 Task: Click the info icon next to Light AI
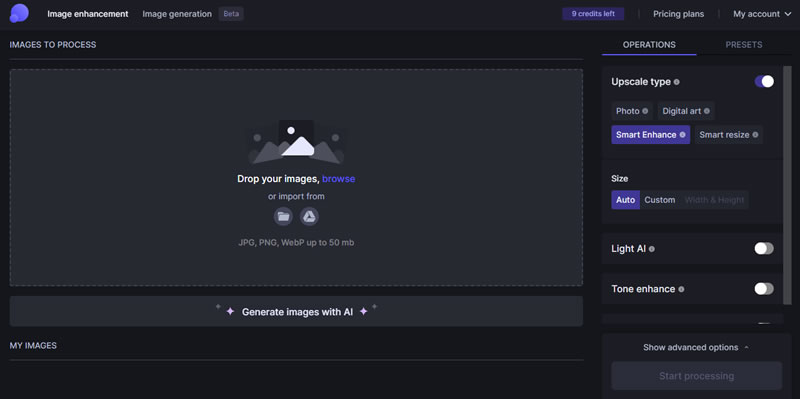[652, 249]
